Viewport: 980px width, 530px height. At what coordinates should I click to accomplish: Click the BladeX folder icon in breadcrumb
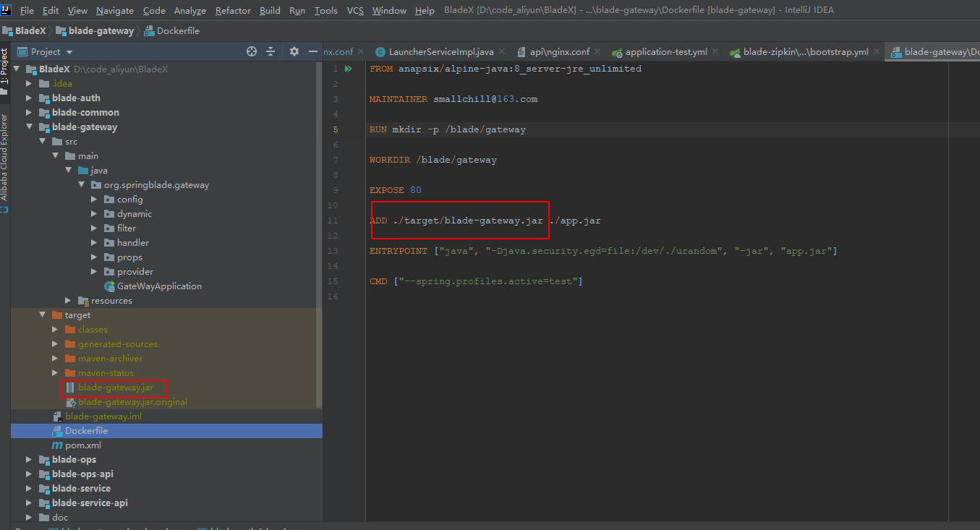(7, 31)
